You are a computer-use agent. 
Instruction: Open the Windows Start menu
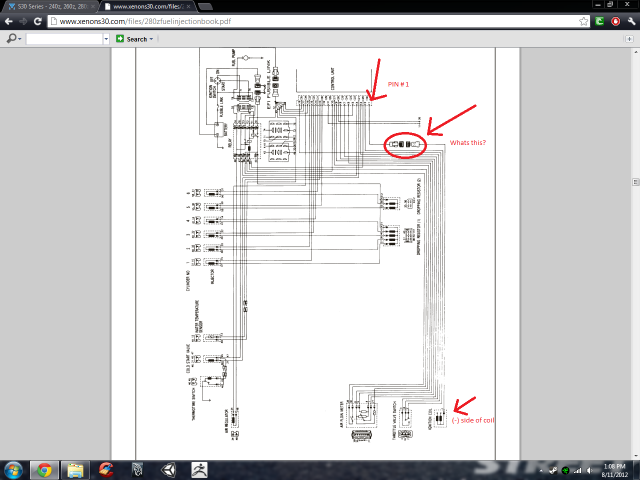(13, 469)
